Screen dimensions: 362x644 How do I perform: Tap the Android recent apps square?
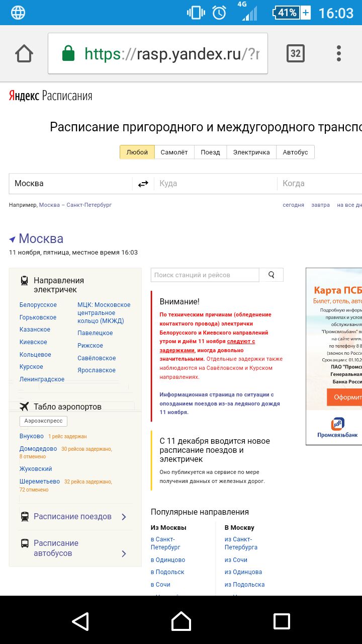(x=282, y=621)
